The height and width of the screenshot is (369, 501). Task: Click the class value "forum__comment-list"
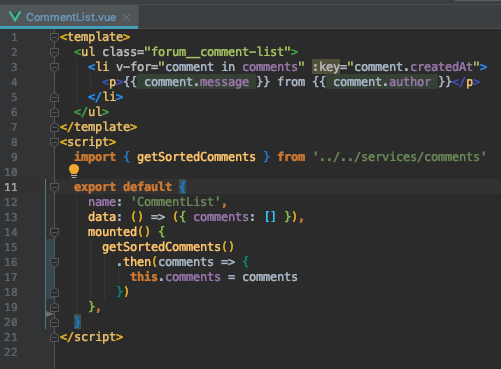[217, 52]
